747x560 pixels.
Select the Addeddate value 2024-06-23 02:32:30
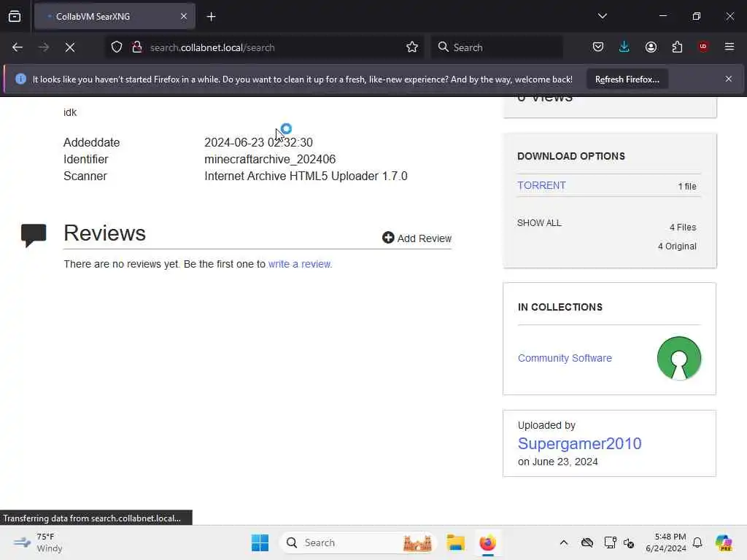258,142
